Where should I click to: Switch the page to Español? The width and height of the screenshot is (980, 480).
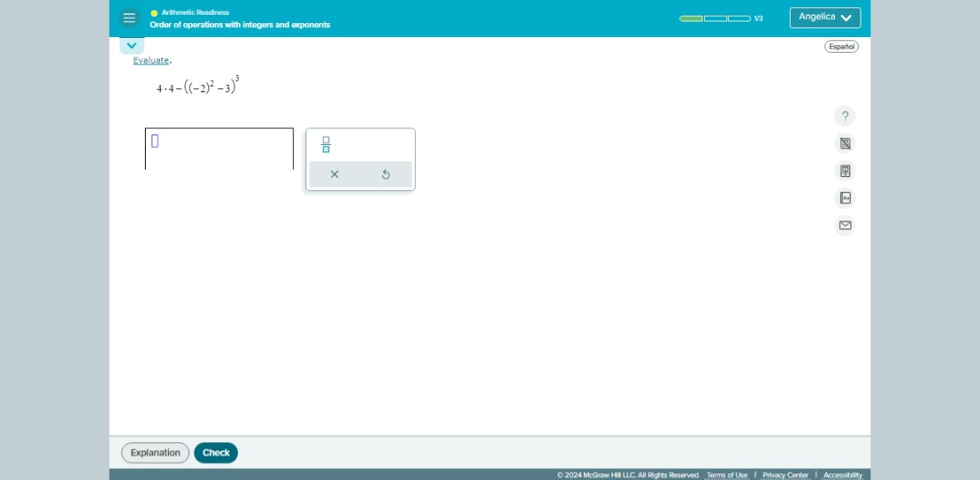coord(842,47)
